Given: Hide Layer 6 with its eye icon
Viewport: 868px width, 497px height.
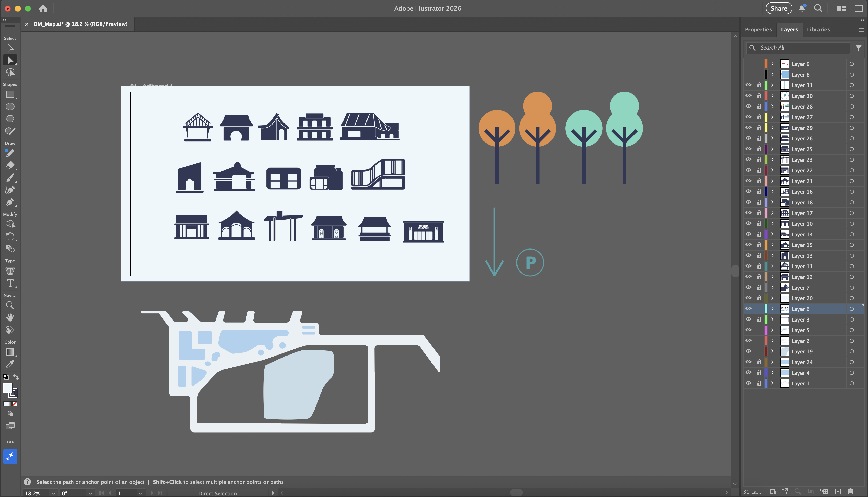Looking at the screenshot, I should point(748,309).
